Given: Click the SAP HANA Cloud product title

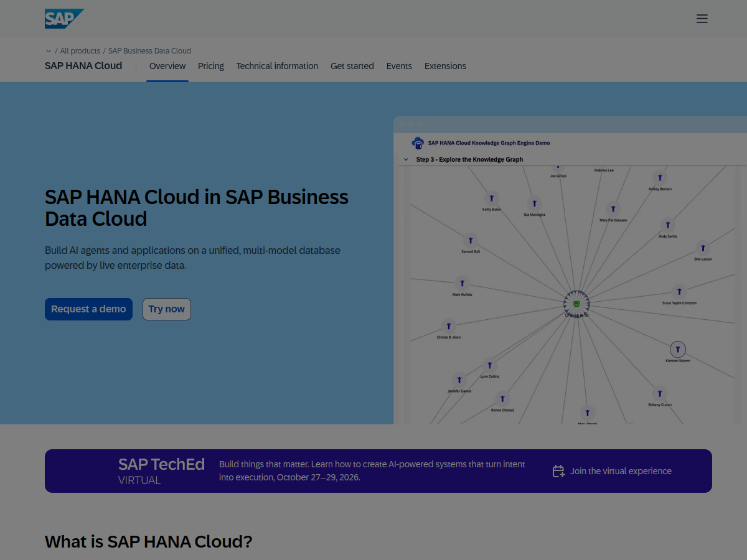Looking at the screenshot, I should pos(83,66).
